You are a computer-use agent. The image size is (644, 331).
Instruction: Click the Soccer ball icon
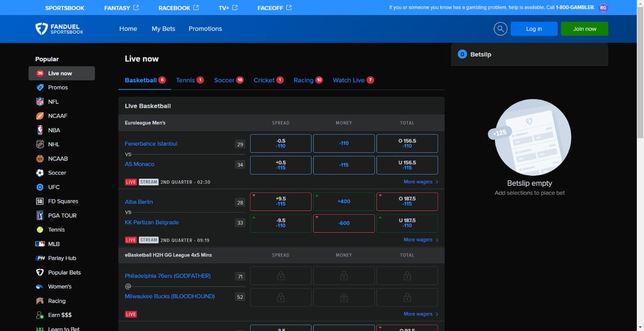(x=40, y=173)
